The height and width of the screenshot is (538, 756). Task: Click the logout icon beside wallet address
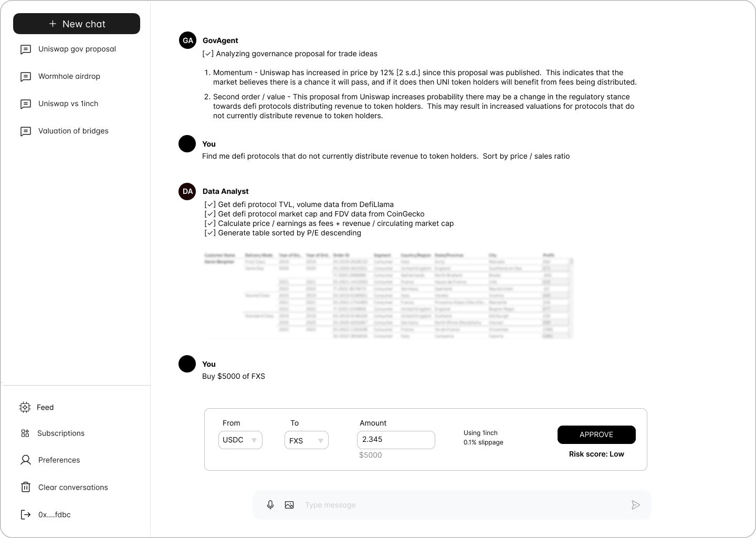click(25, 514)
